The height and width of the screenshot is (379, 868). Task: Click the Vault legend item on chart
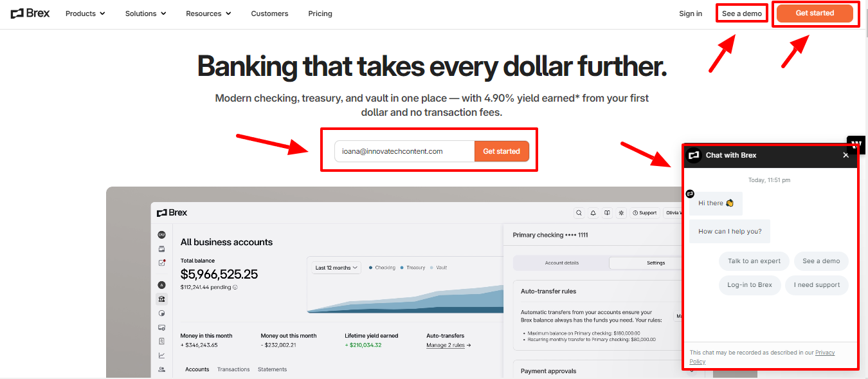click(439, 268)
